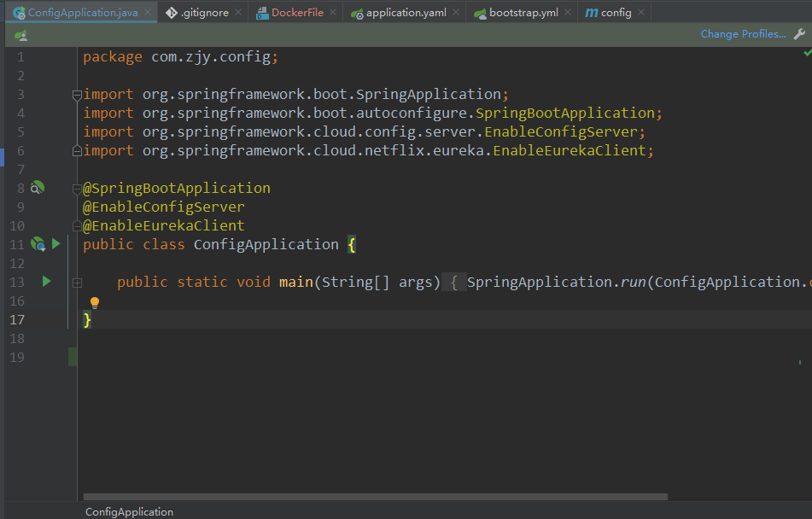Image resolution: width=812 pixels, height=519 pixels.
Task: Collapse the annotations fold at line 8
Action: 77,189
